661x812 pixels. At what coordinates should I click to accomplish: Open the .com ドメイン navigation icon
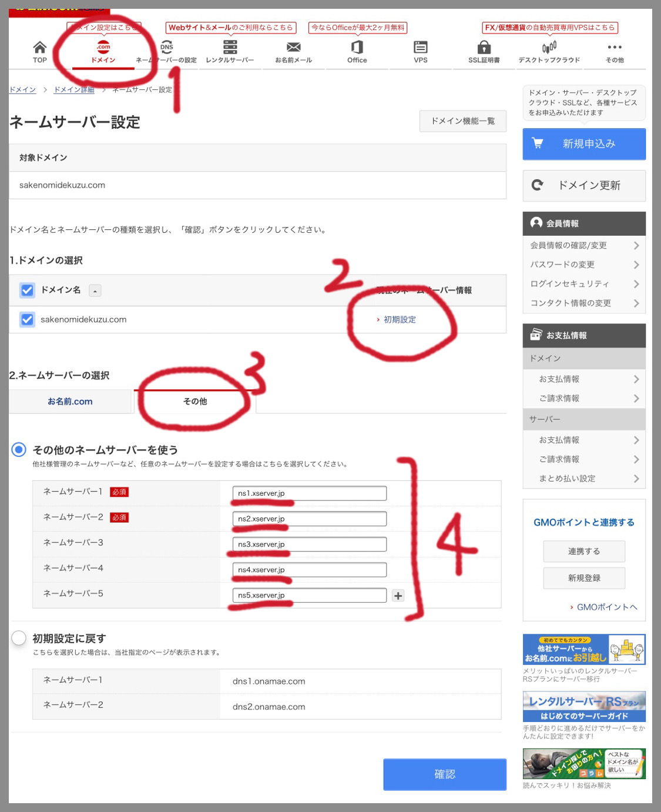point(103,47)
